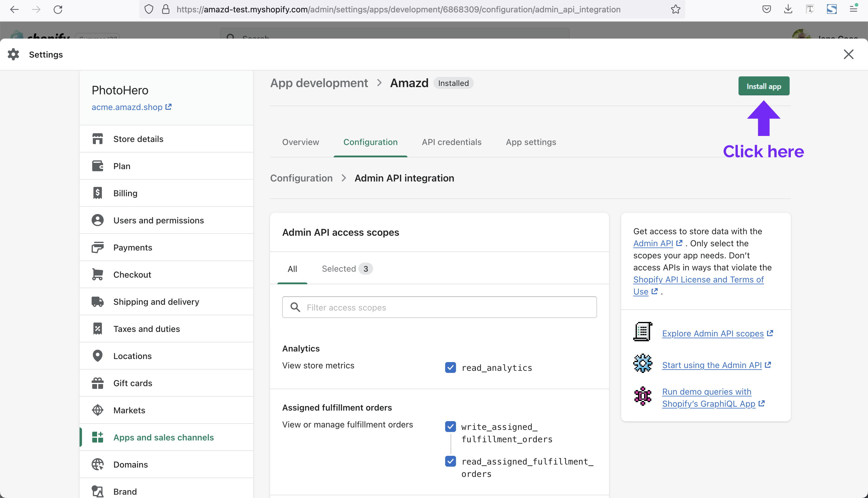Click the Brand icon
The width and height of the screenshot is (868, 498).
[97, 491]
